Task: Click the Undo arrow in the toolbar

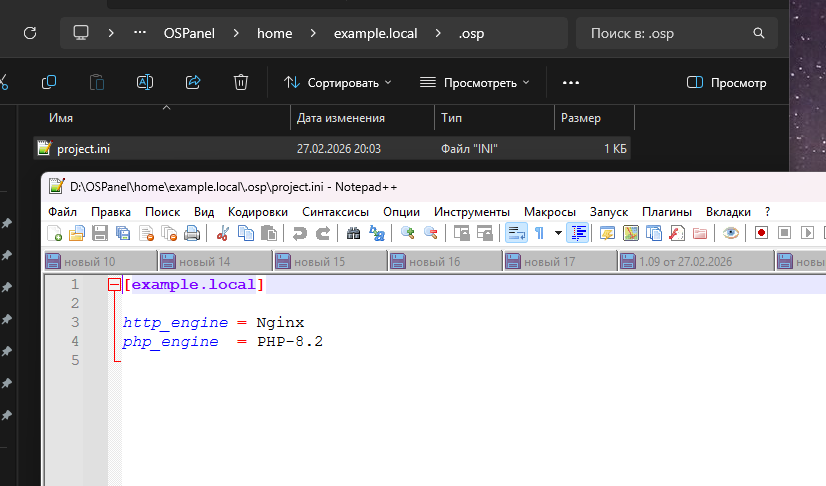Action: (x=300, y=233)
